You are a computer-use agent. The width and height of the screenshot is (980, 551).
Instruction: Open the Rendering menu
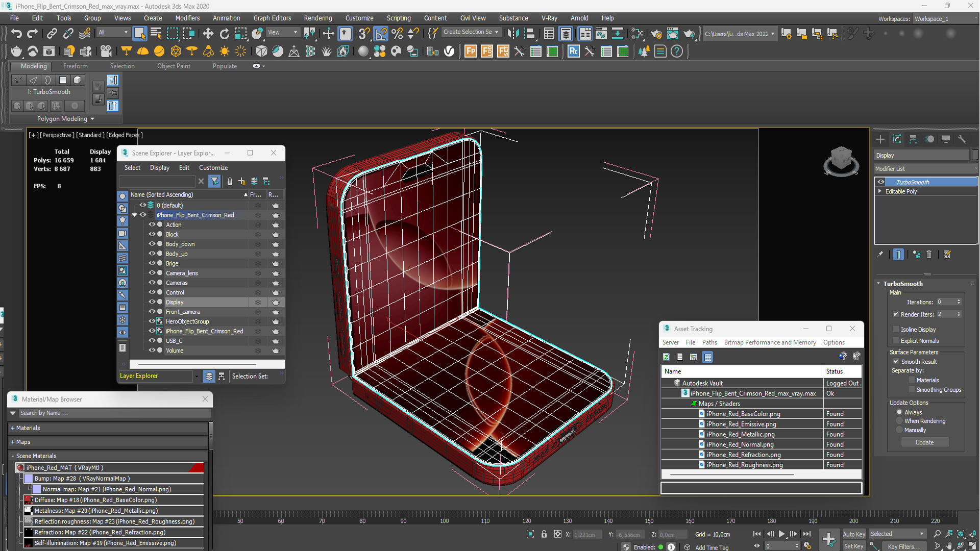(x=317, y=18)
